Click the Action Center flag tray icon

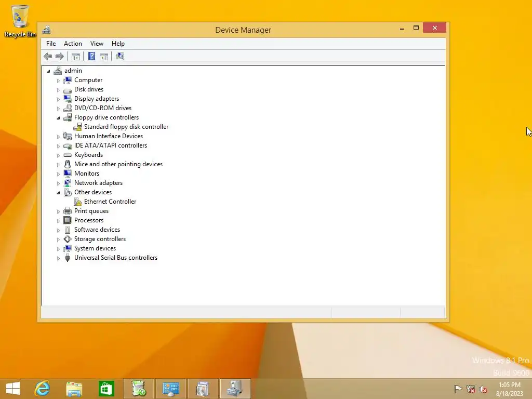[x=458, y=389]
